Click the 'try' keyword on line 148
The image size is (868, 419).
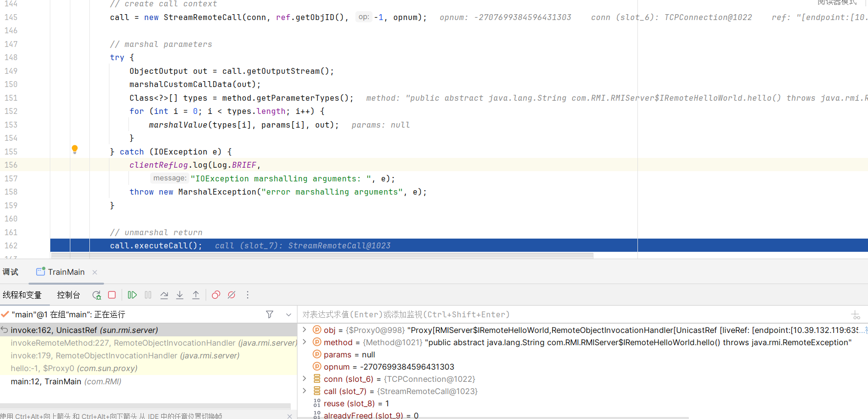point(117,57)
